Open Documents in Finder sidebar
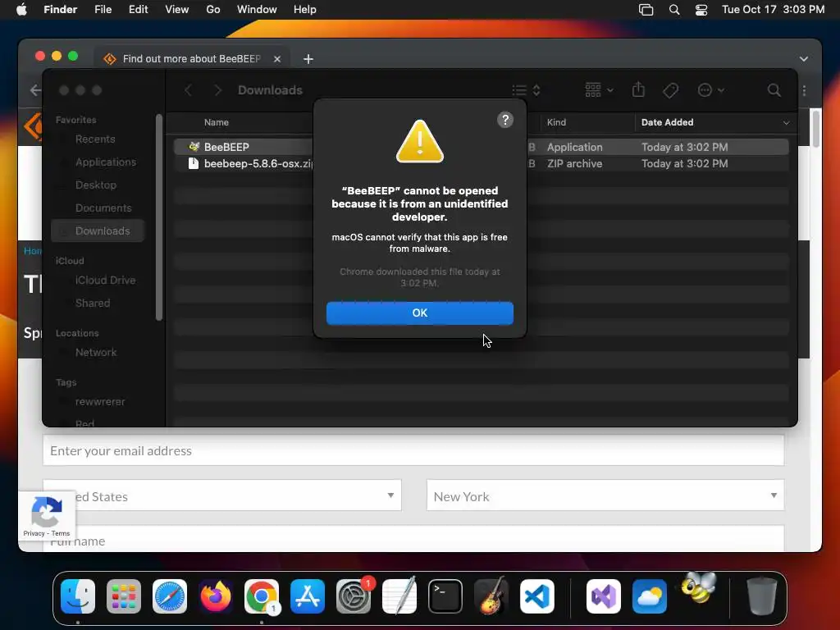This screenshot has width=840, height=630. coord(103,208)
